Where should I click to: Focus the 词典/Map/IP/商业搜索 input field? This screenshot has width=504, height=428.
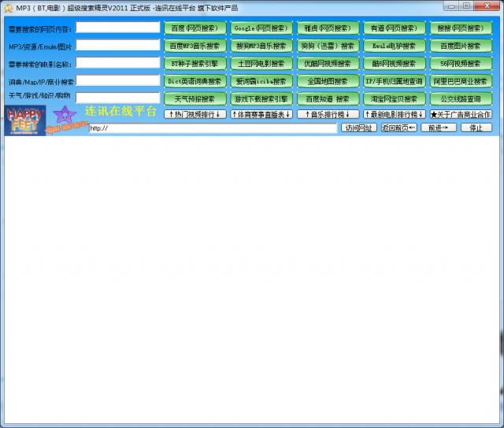(117, 80)
